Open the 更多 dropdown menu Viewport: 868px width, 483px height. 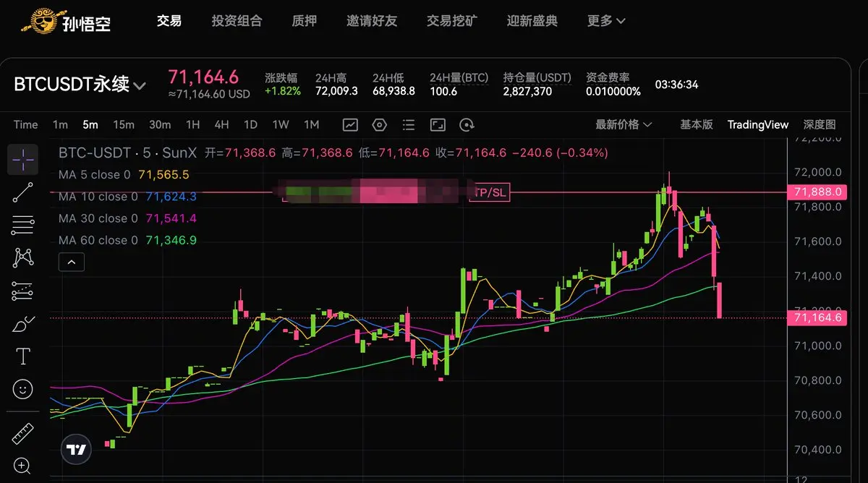pyautogui.click(x=606, y=21)
